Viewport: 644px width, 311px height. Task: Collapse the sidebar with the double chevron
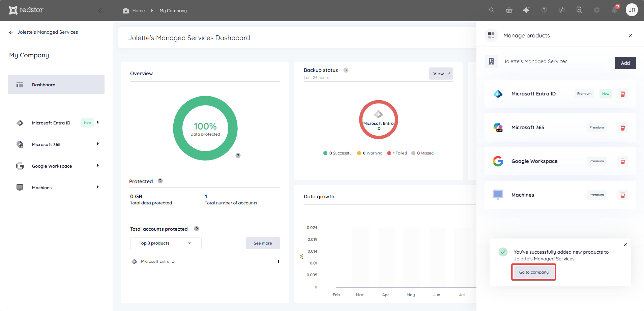[x=100, y=10]
